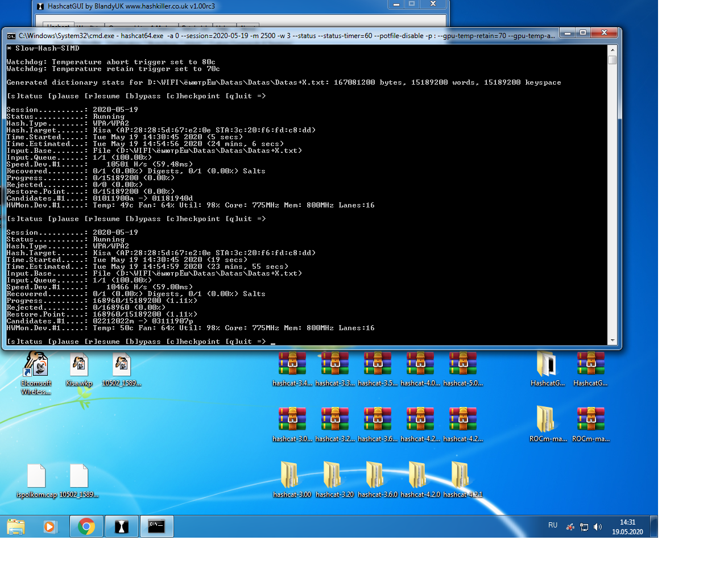The image size is (728, 582).
Task: Launch Google Chrome from the taskbar
Action: (x=86, y=527)
